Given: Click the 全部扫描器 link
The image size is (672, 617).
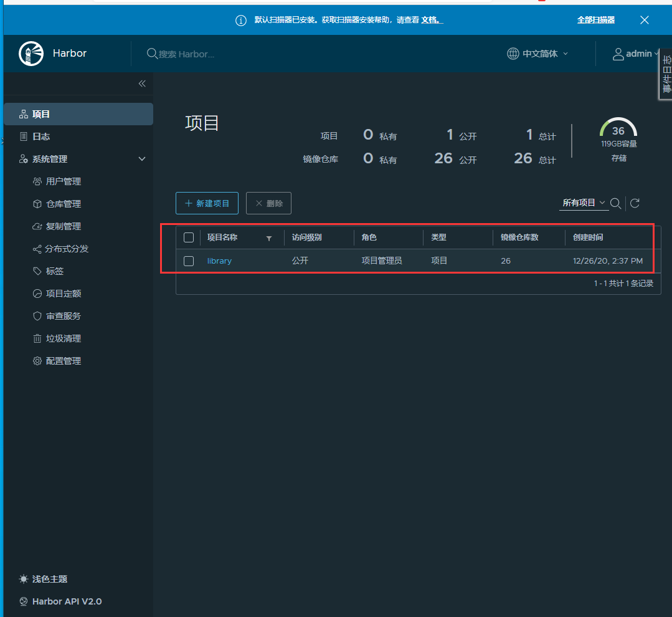Looking at the screenshot, I should (x=596, y=20).
